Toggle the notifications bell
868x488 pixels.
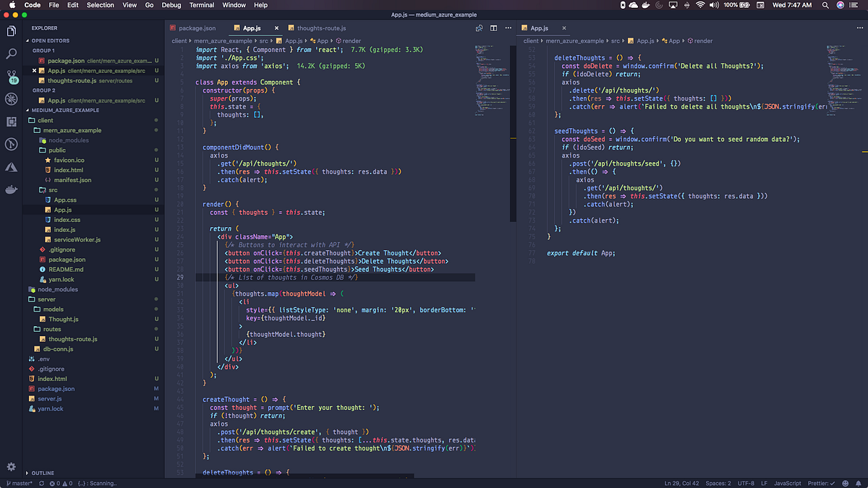[x=858, y=483]
